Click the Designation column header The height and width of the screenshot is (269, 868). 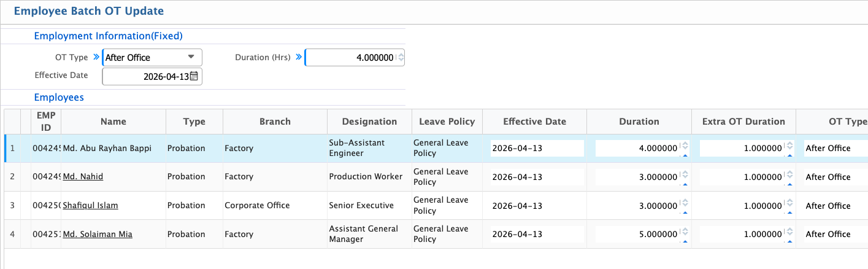[x=369, y=122]
